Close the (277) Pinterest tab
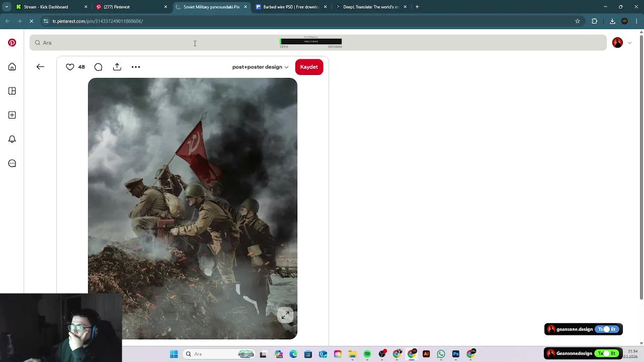 [166, 7]
